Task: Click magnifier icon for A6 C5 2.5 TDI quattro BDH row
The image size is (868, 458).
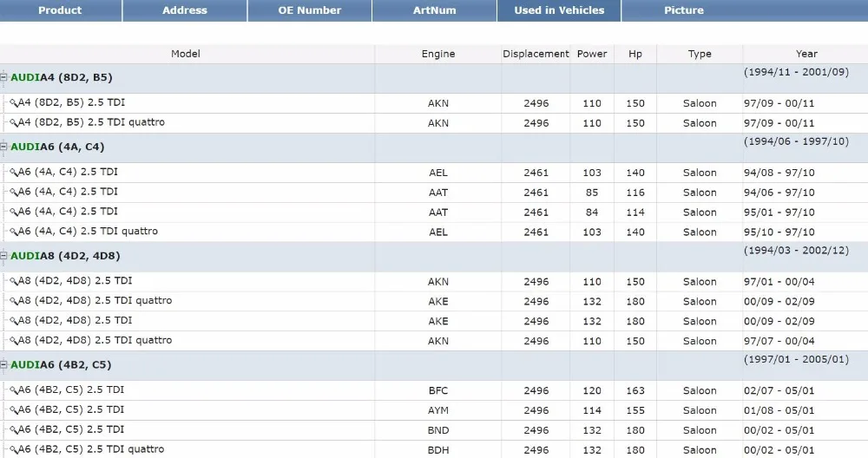Action: [x=14, y=449]
